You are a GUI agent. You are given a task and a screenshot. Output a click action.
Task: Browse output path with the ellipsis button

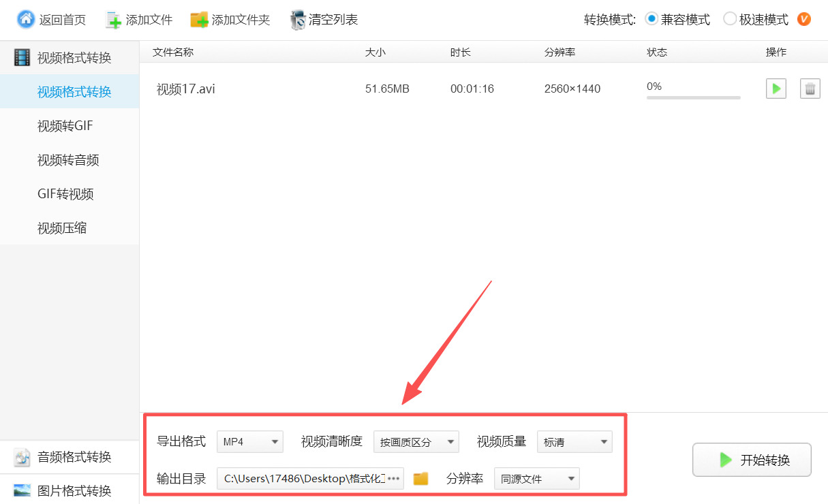pos(394,478)
